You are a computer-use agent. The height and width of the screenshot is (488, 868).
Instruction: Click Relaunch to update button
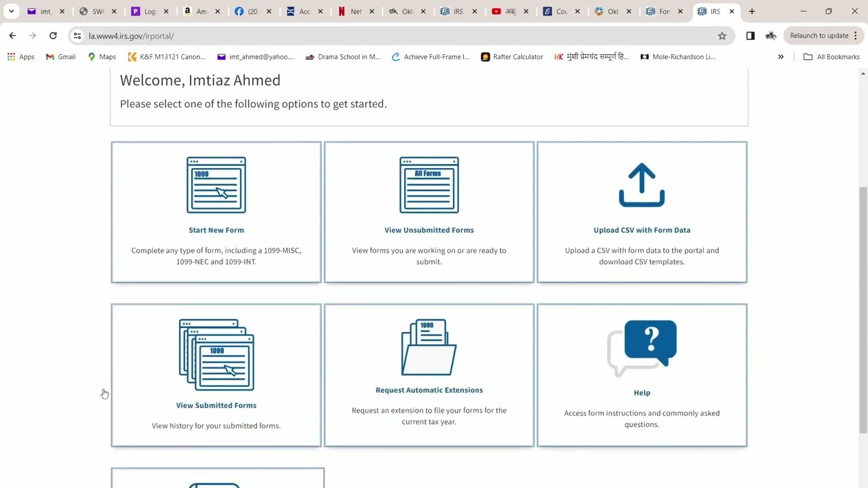click(818, 36)
